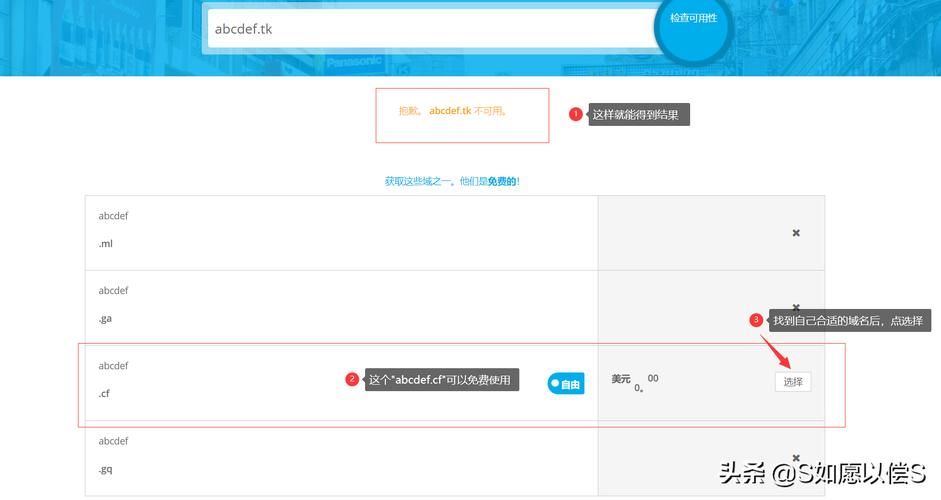Click the 选择 button for abcdef.cf
Image resolution: width=941 pixels, height=500 pixels.
[793, 382]
